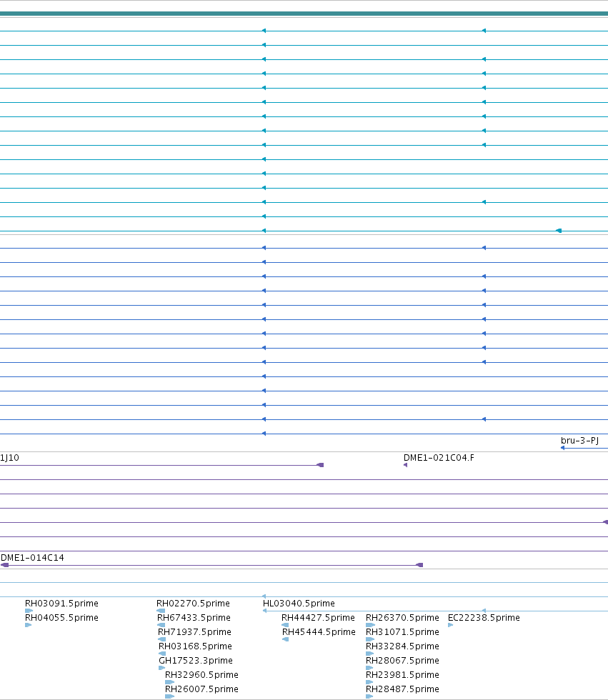608x700 pixels.
Task: Select the RH31071.5prime label
Action: [x=402, y=631]
